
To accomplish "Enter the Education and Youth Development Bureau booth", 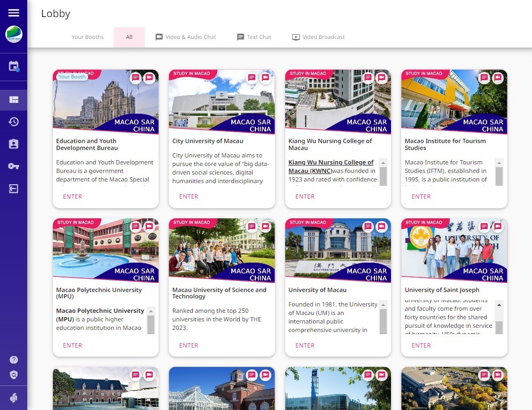I will (x=73, y=196).
